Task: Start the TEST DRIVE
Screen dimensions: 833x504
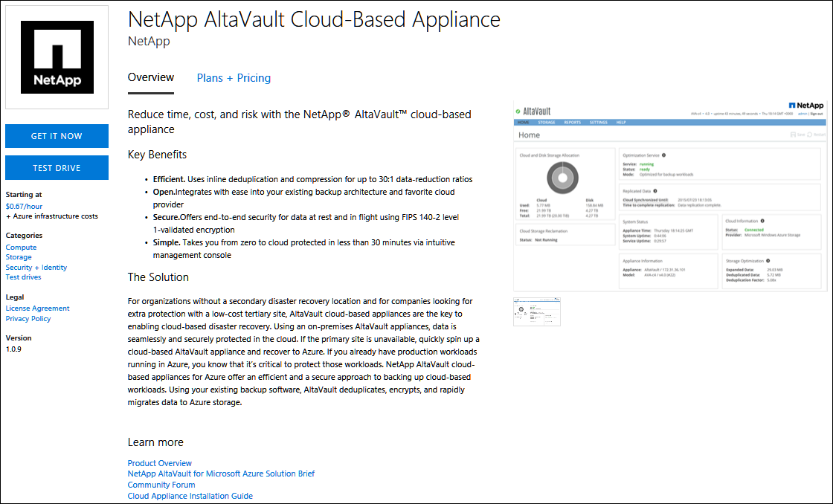Action: 57,168
